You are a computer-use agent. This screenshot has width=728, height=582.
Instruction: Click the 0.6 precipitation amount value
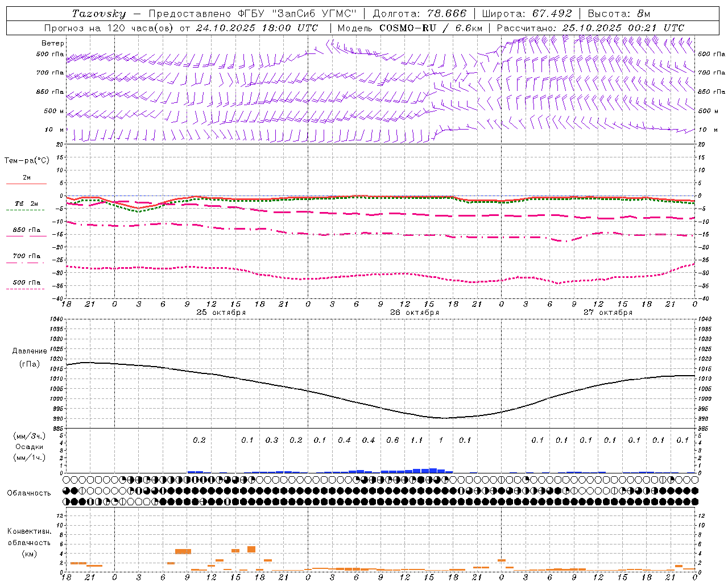click(392, 440)
